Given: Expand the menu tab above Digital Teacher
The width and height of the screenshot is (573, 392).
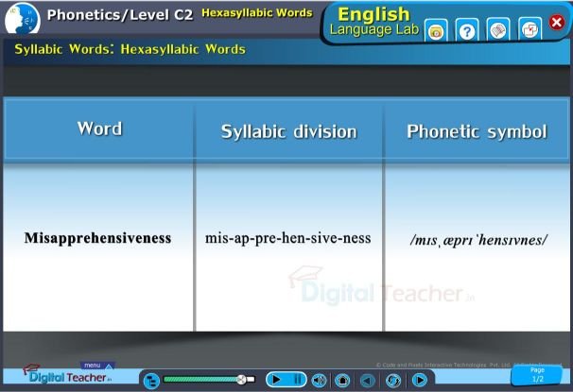Looking at the screenshot, I should coord(97,365).
